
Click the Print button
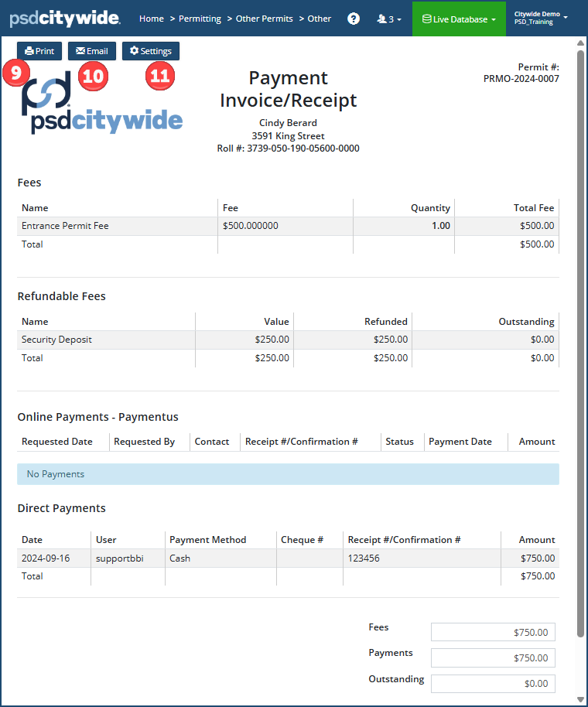pyautogui.click(x=39, y=51)
